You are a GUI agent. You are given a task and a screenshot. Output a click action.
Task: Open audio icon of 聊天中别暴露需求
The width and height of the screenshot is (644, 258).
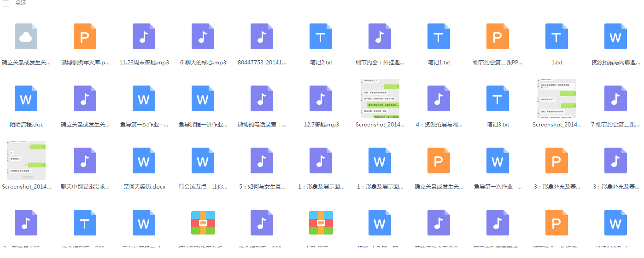pos(85,161)
